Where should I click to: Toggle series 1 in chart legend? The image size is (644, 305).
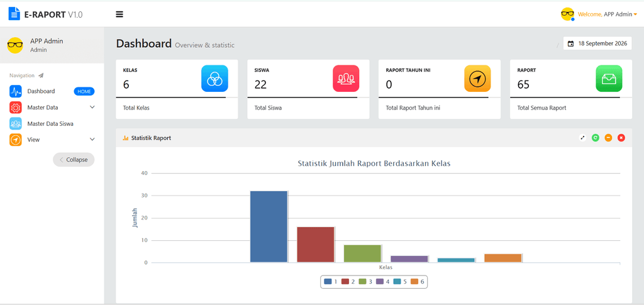point(331,282)
